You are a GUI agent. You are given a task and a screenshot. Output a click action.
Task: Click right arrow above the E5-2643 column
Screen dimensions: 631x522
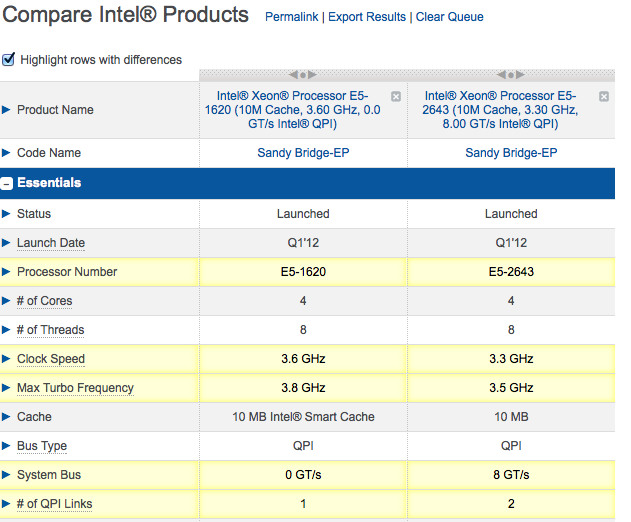tap(521, 75)
